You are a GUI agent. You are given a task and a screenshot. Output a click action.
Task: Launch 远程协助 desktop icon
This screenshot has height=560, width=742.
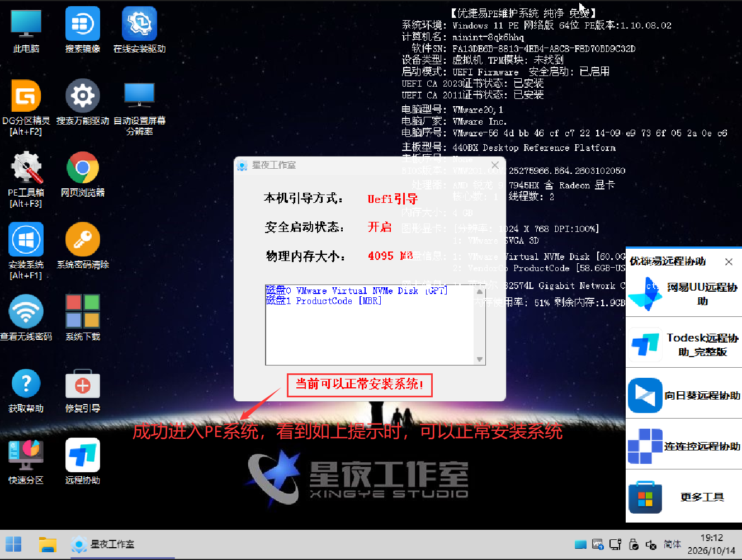click(83, 462)
